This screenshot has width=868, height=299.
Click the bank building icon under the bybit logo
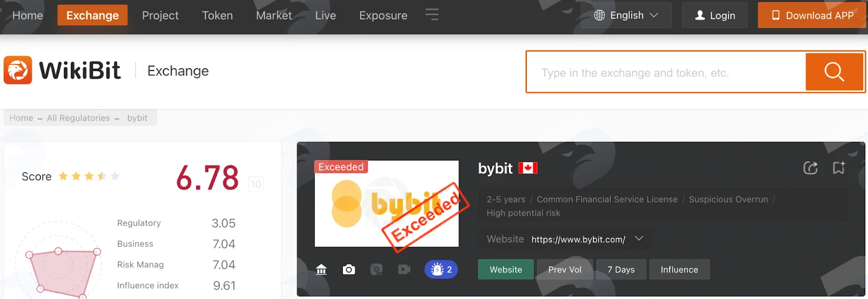[x=321, y=269]
